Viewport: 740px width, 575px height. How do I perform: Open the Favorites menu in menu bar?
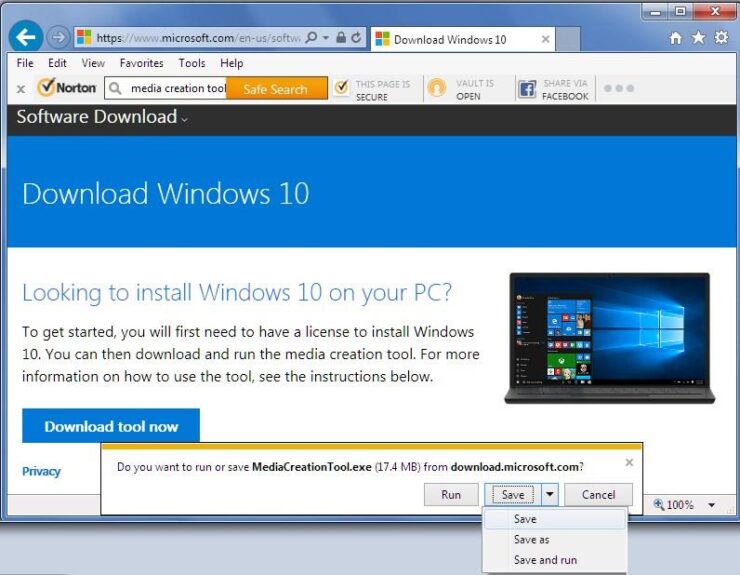(141, 63)
